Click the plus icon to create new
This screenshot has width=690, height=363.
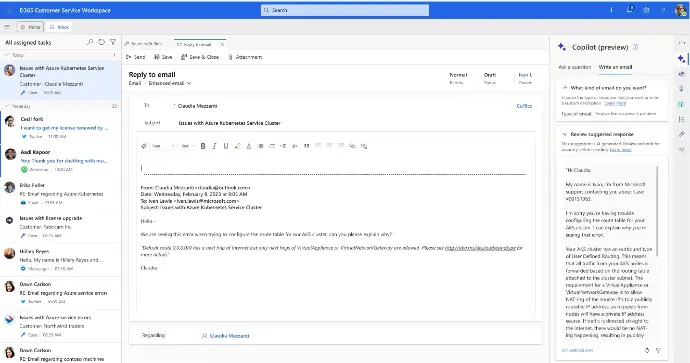[x=611, y=10]
